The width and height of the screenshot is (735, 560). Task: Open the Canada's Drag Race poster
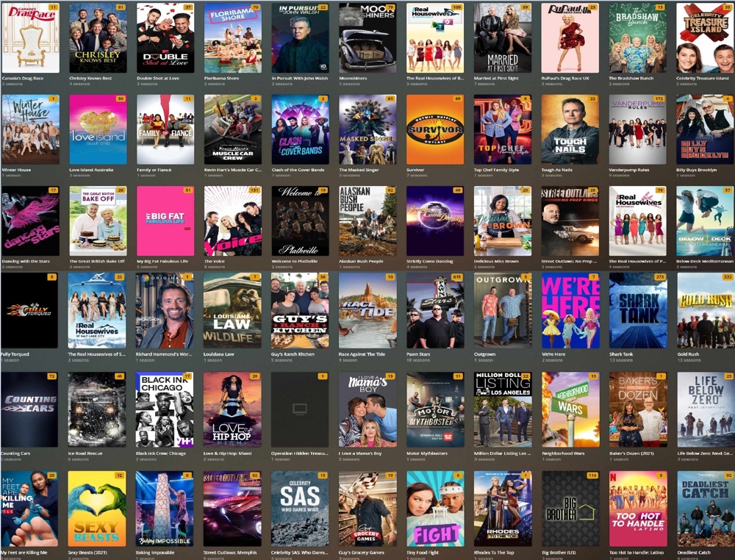pos(30,37)
